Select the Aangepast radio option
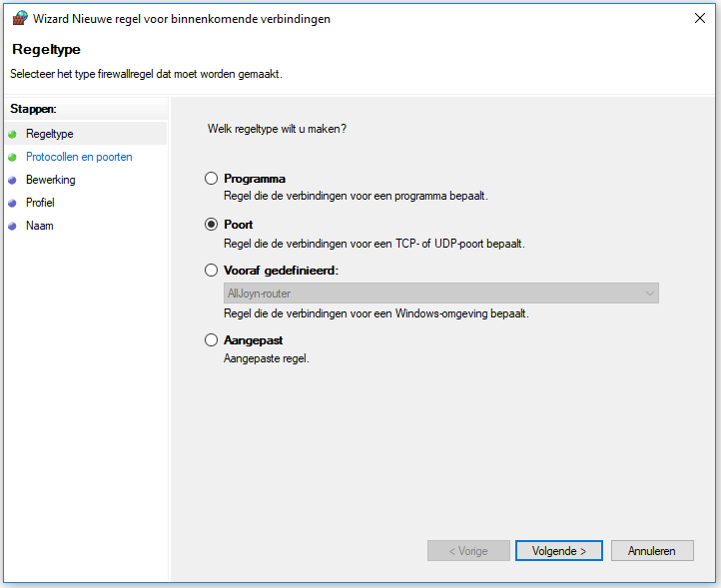The height and width of the screenshot is (588, 721). coord(211,340)
